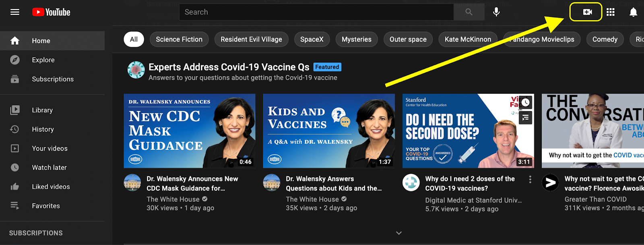
Task: Open Greater Than COVID channel avatar
Action: point(550,183)
